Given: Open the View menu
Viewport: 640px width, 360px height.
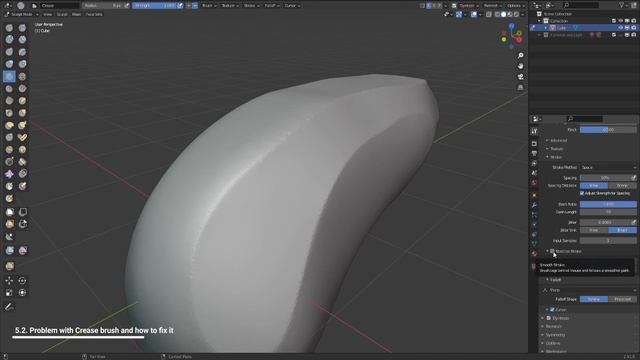Looking at the screenshot, I should tap(48, 14).
